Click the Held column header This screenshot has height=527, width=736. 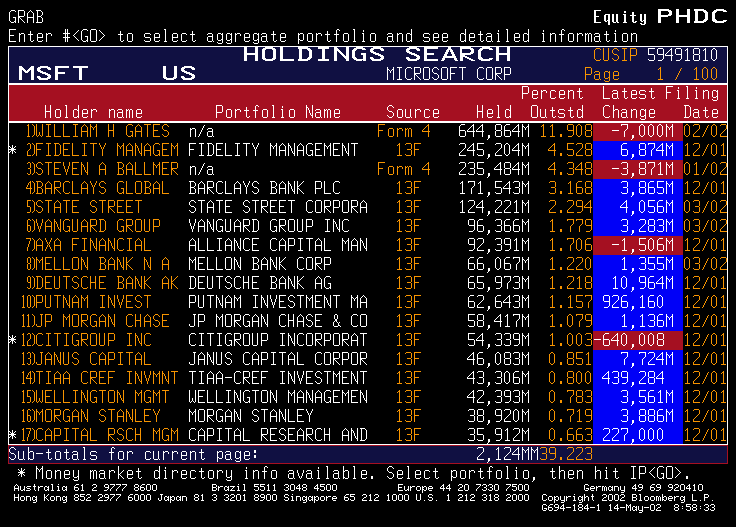click(x=493, y=112)
